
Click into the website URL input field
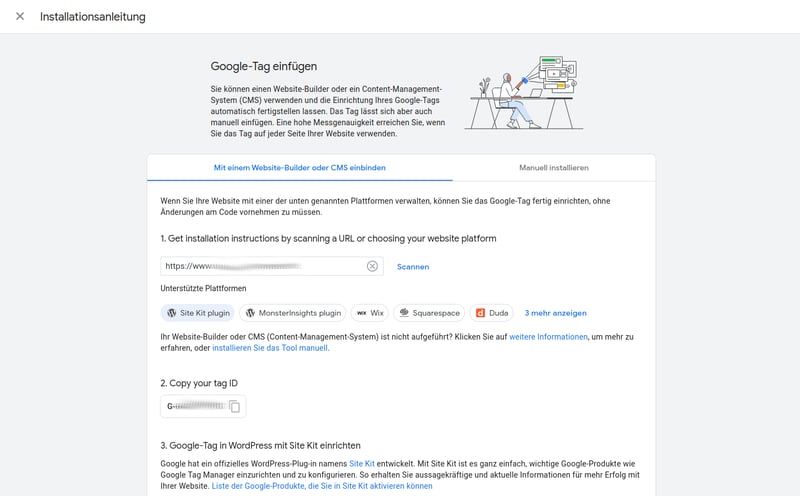tap(260, 266)
